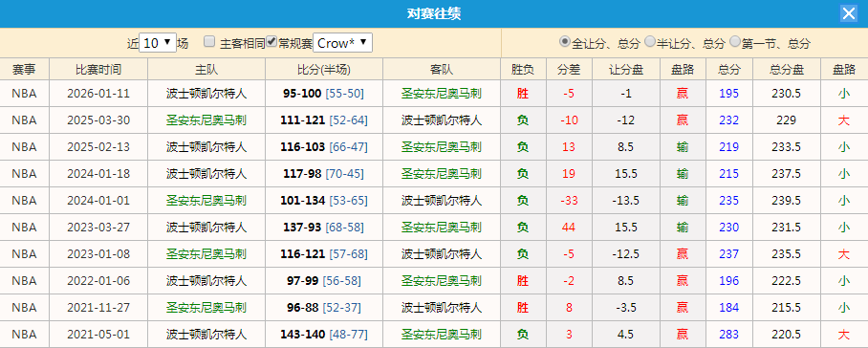
Task: Click the point difference -33
Action: click(x=569, y=200)
